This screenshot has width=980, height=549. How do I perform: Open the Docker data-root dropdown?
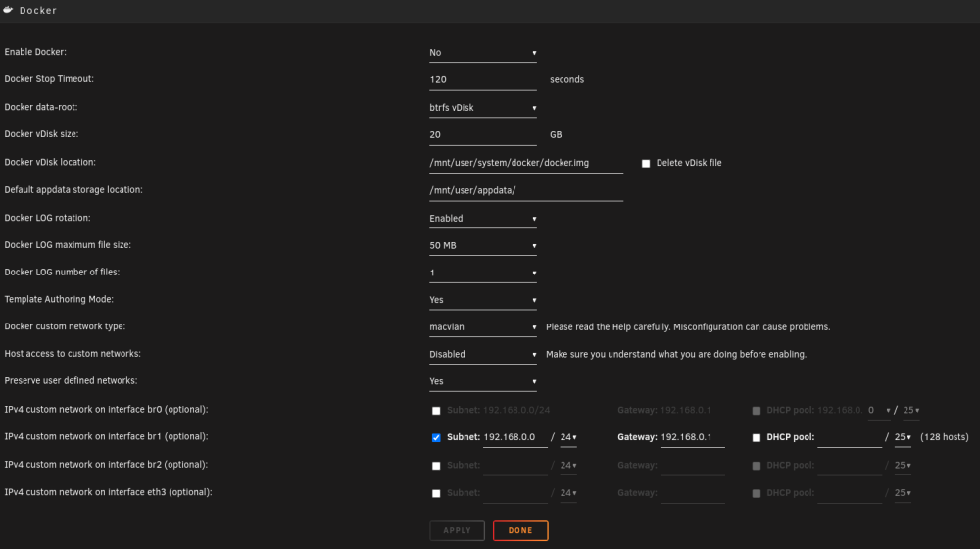click(482, 108)
